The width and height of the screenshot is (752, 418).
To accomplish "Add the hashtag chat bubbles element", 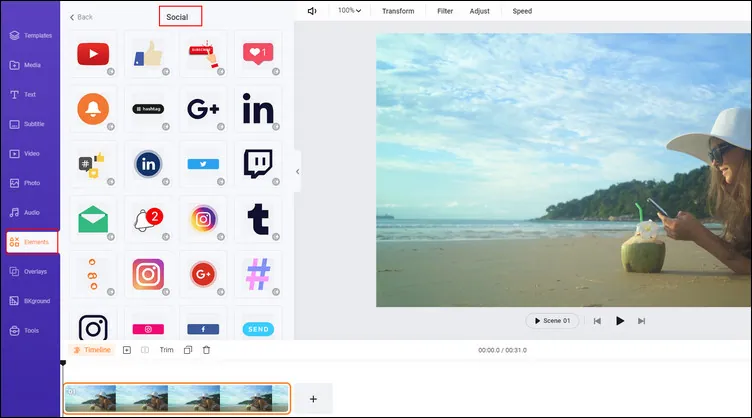I will coord(93,164).
